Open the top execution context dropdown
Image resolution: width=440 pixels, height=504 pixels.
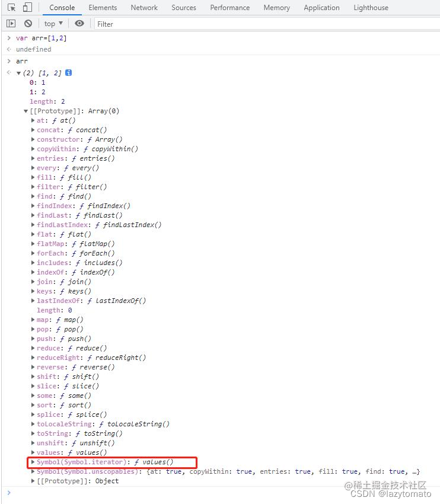click(x=53, y=24)
